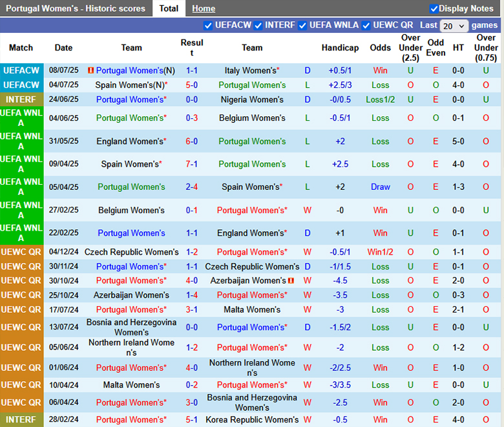504x427 pixels.
Task: Click Draw odds on 05/04/25 row
Action: [380, 187]
